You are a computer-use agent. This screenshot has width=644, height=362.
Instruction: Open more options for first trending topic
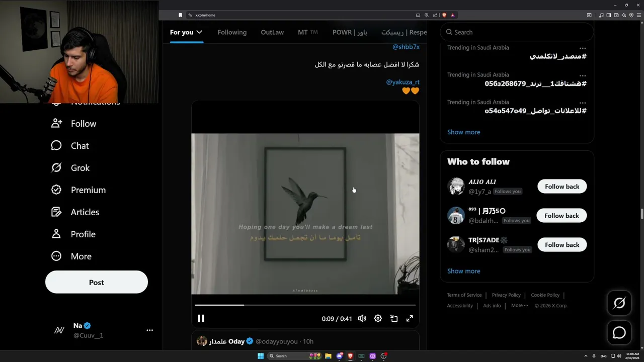[583, 48]
